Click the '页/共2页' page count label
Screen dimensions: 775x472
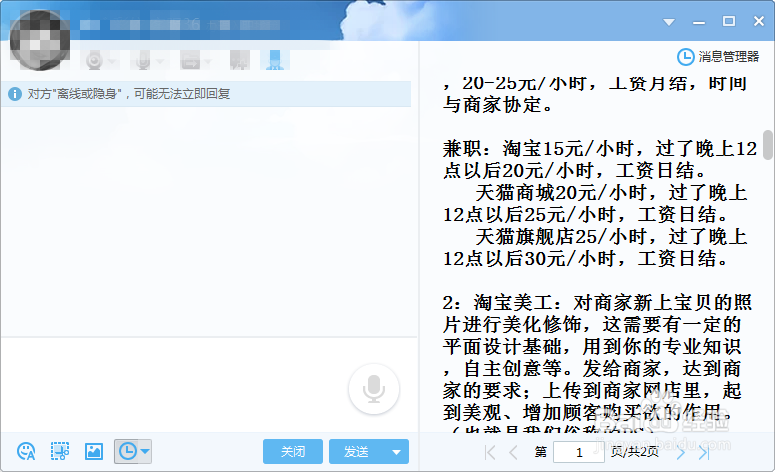click(x=635, y=452)
